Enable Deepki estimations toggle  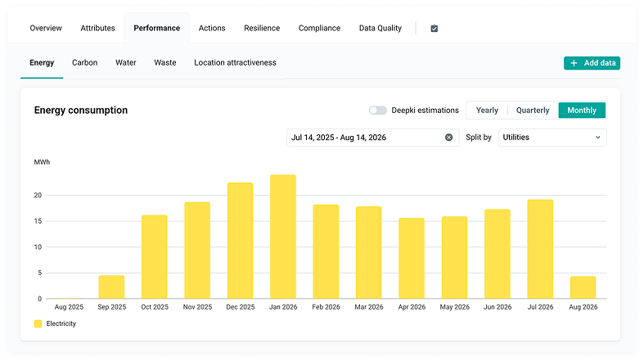[377, 110]
